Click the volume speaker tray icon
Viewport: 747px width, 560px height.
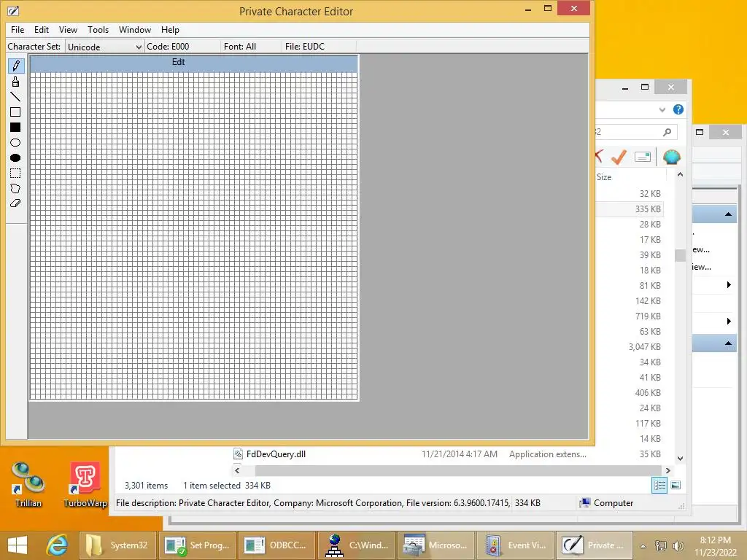coord(678,545)
